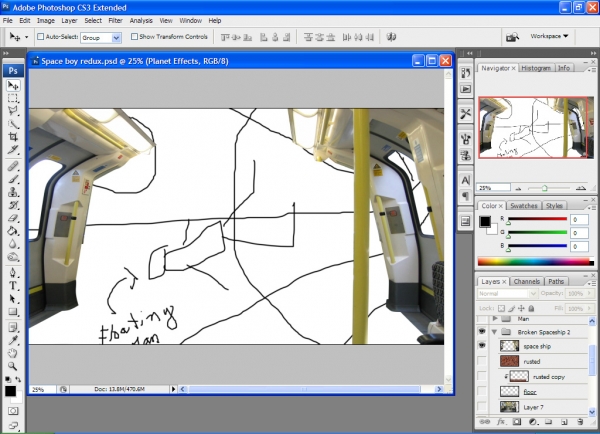Delete layer with trash icon
The width and height of the screenshot is (600, 434).
coord(580,422)
